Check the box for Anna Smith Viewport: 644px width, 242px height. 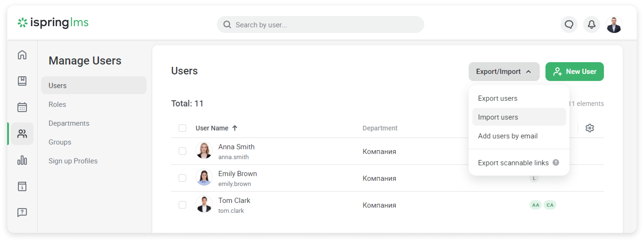pos(182,151)
